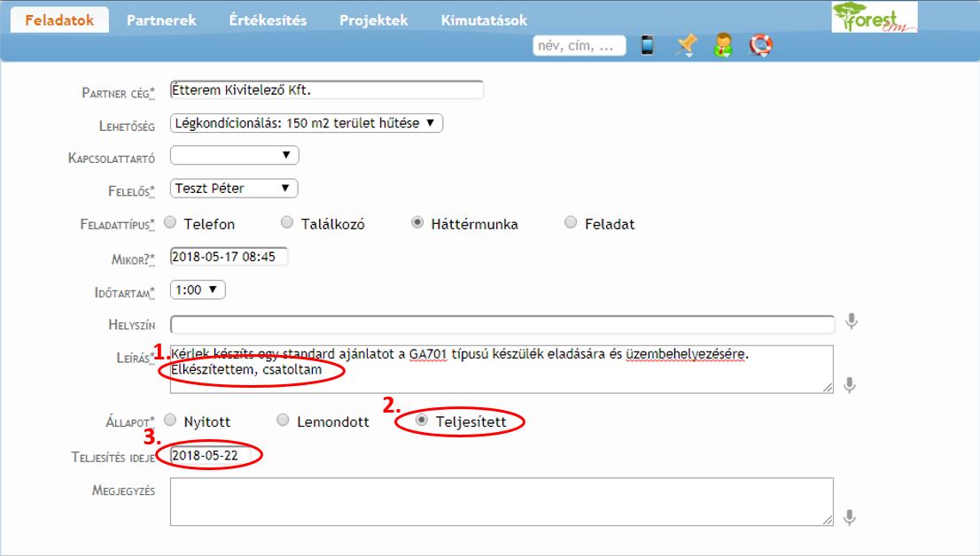Open the Felelős dropdown showing Teszt Péter
This screenshot has height=556, width=980.
(x=234, y=188)
